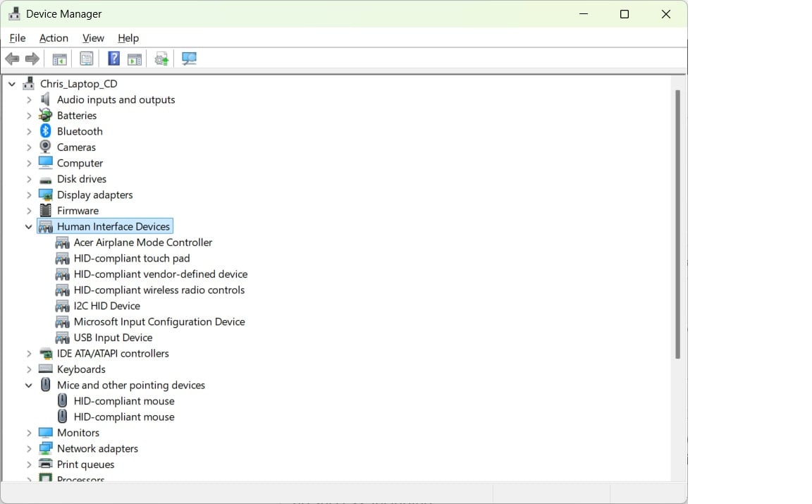This screenshot has height=504, width=812.
Task: Click the vertical scrollbar thumb
Action: coord(677,224)
